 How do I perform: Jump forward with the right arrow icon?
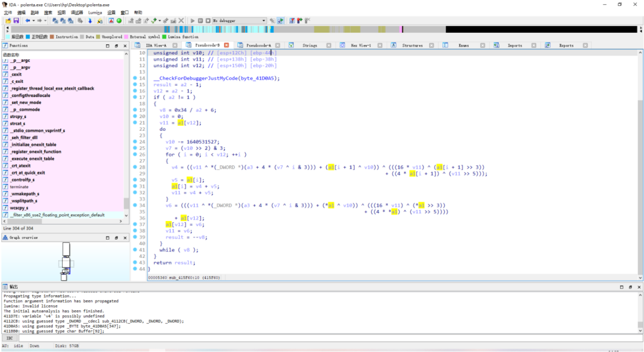pos(39,21)
